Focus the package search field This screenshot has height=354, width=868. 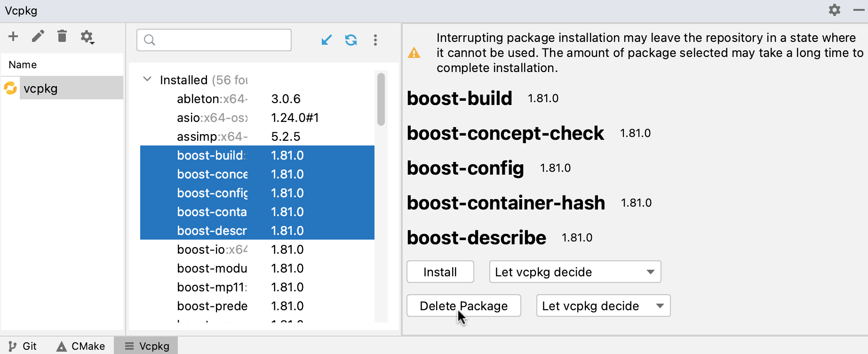click(214, 40)
